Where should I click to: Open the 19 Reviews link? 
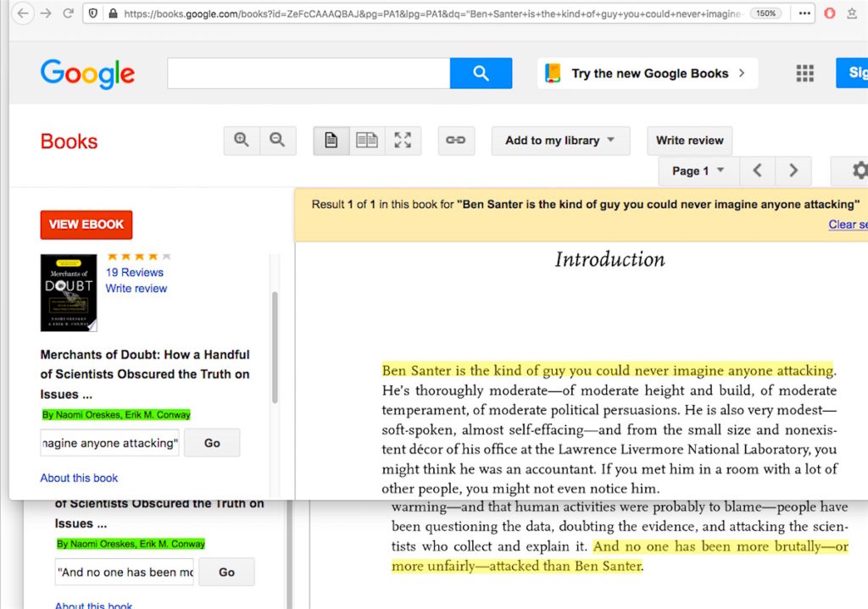134,272
